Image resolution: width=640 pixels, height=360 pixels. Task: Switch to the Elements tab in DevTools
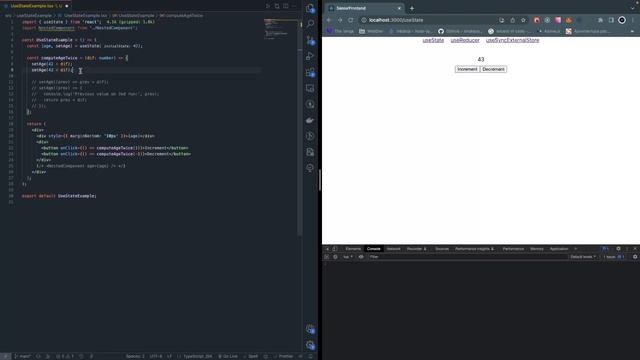[x=353, y=249]
